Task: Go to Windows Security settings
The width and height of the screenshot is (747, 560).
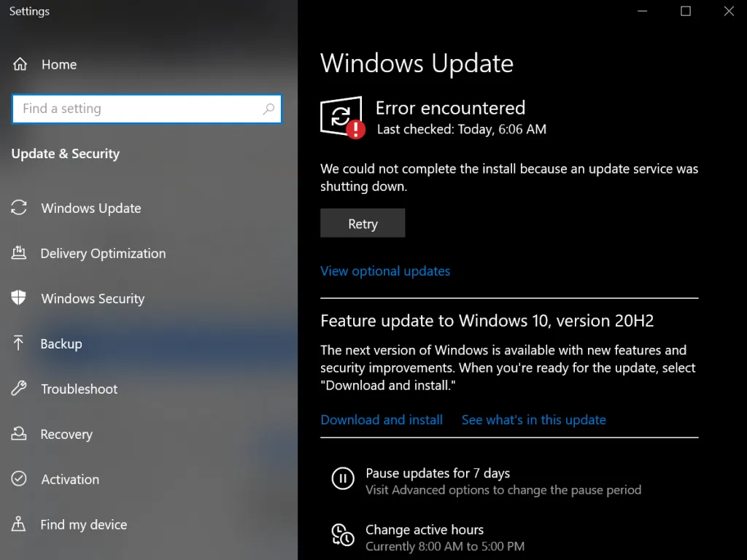Action: (x=93, y=298)
